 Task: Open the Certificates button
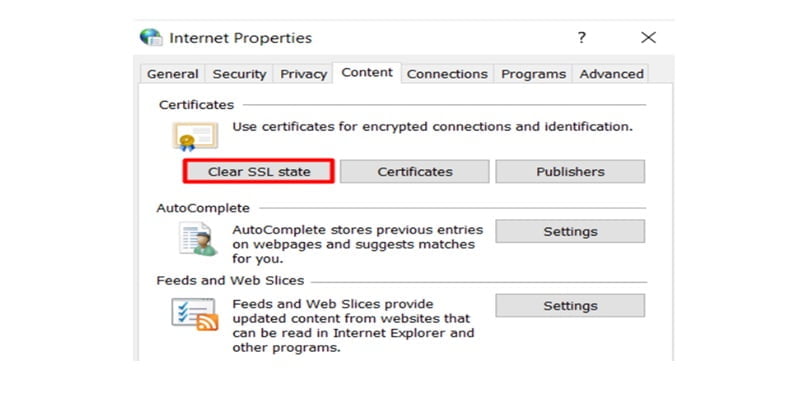click(415, 172)
